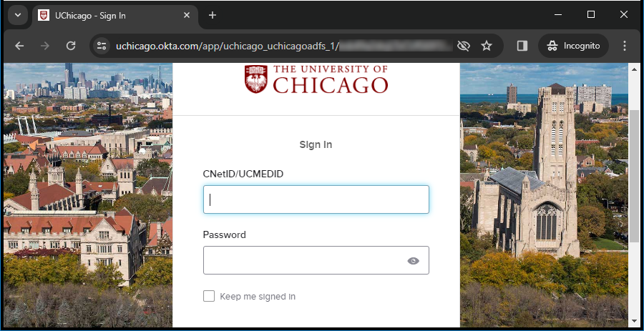The image size is (644, 331).
Task: Close the UChicago - Sign In tab
Action: click(x=187, y=15)
